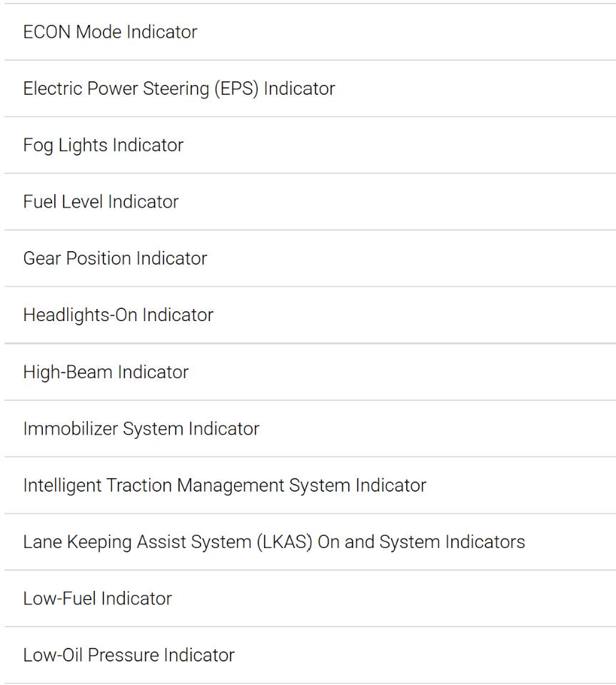Expand the Fog Lights row

[x=310, y=146]
